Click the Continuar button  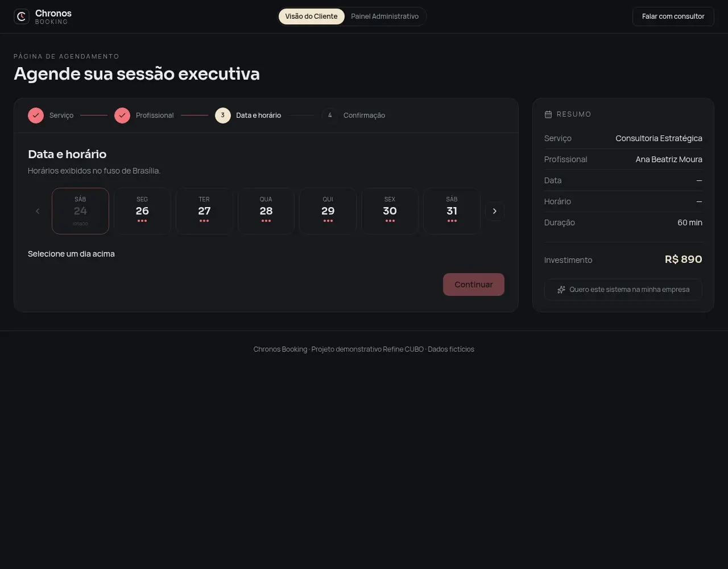[474, 284]
